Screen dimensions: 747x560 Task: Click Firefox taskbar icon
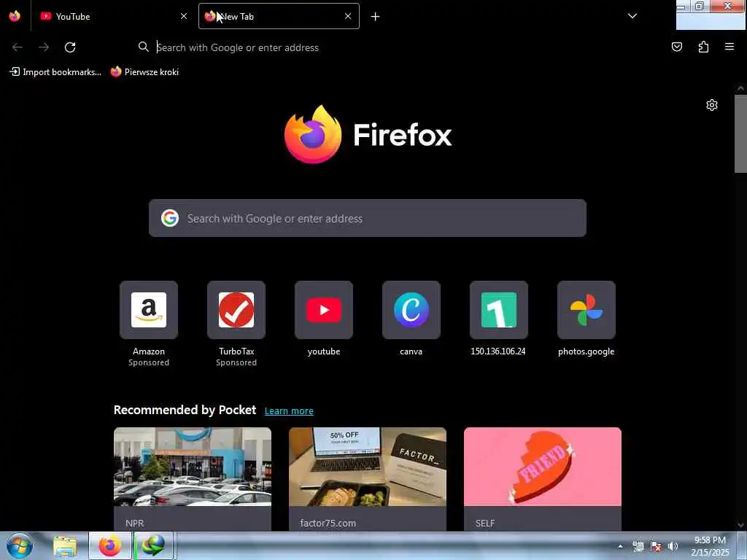coord(109,546)
